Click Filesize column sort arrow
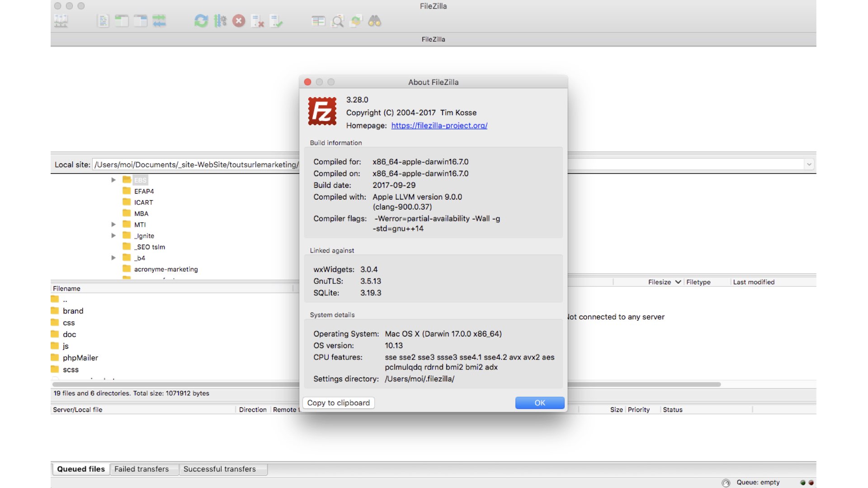 pos(678,282)
